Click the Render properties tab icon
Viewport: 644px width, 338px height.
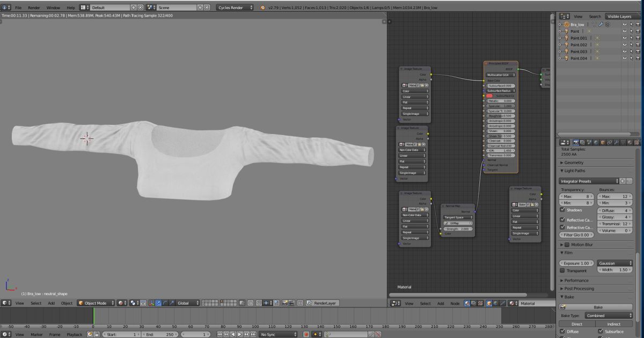click(x=576, y=142)
